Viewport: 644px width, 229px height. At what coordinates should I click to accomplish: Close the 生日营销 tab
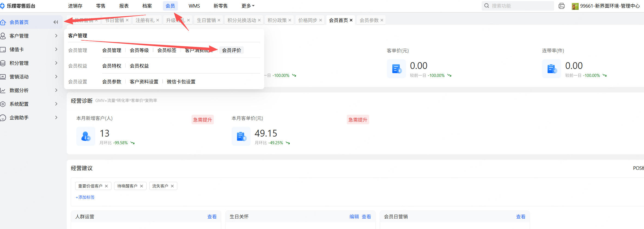(x=219, y=20)
